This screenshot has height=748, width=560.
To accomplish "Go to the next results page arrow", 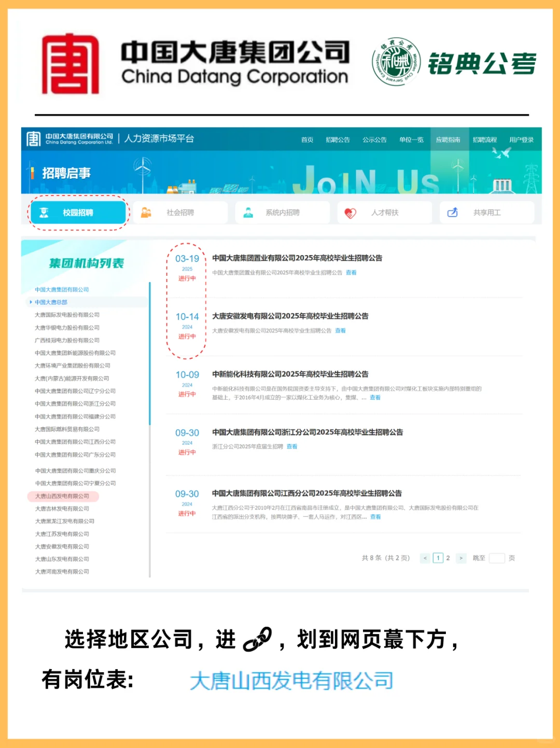I will 461,558.
